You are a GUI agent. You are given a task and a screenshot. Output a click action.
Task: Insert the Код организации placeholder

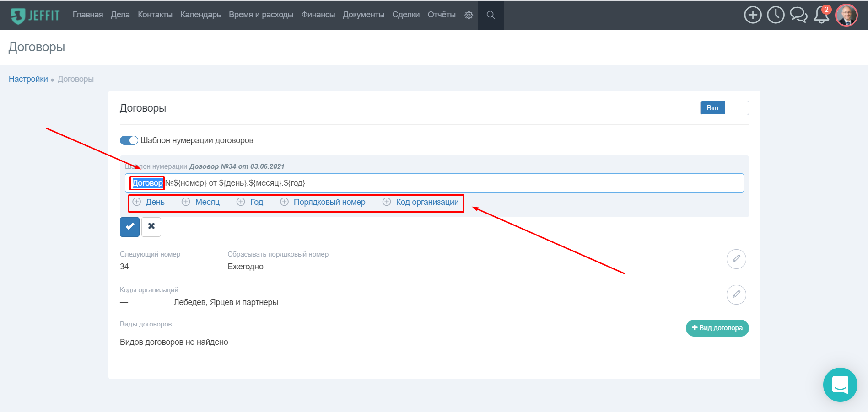pyautogui.click(x=421, y=202)
